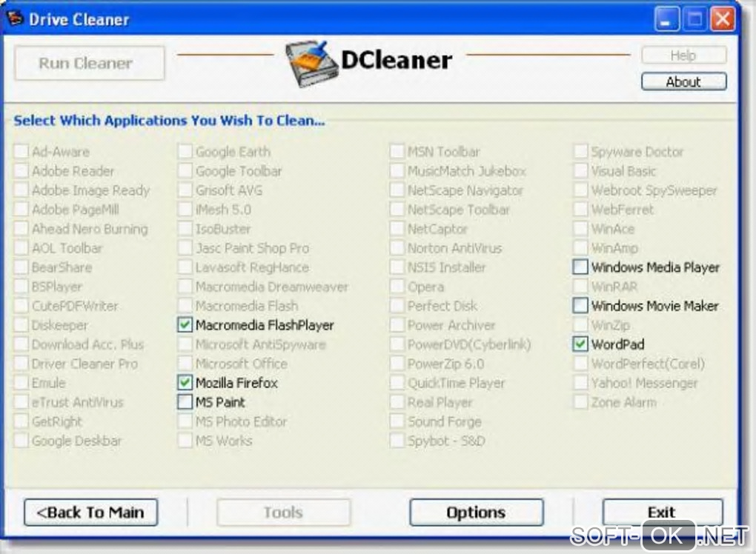Click the Ad-Aware checkbox
Screen dimensions: 756x554
[x=21, y=151]
